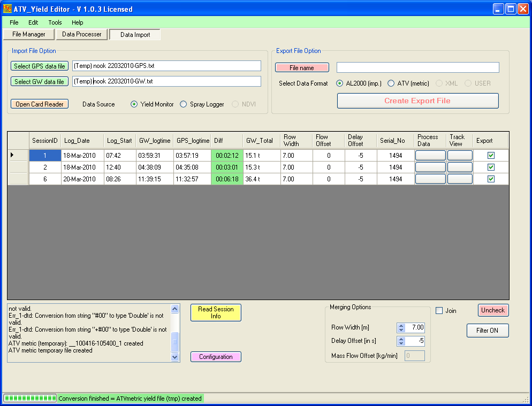Click the Select GPS data file button
Image resolution: width=532 pixels, height=406 pixels.
pos(40,66)
